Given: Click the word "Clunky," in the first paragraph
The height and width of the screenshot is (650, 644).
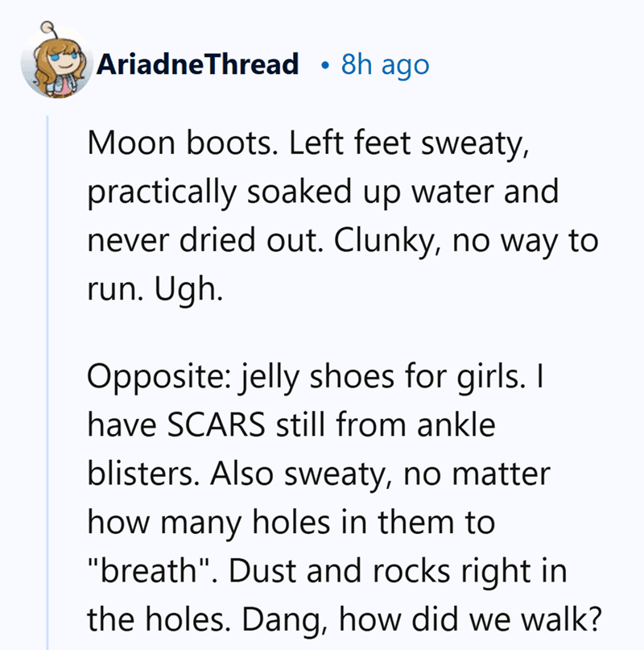Looking at the screenshot, I should coord(388,241).
